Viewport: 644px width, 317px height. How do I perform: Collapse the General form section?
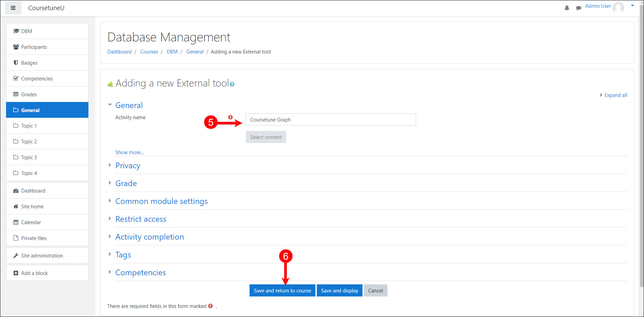tap(129, 105)
